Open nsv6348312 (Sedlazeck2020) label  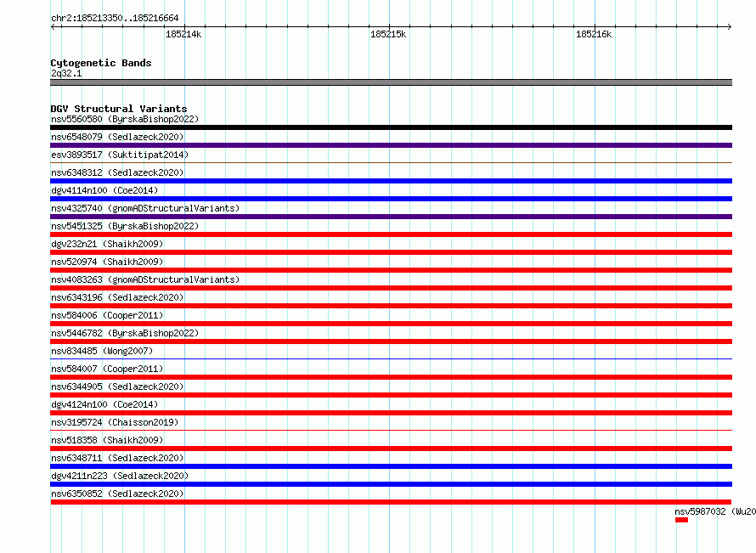pyautogui.click(x=117, y=172)
